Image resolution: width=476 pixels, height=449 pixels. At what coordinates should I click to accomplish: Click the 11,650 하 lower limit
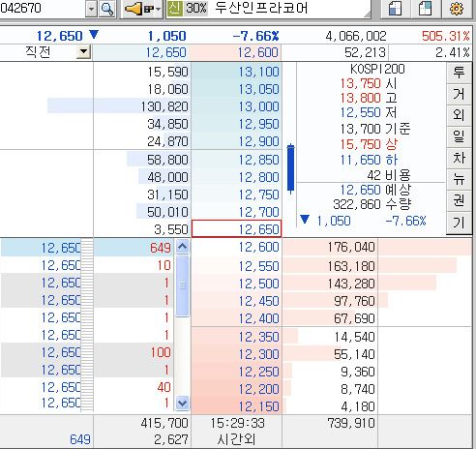369,160
